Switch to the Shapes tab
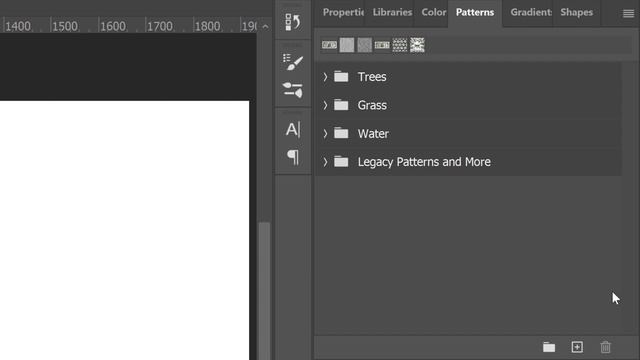The height and width of the screenshot is (360, 640). 576,12
